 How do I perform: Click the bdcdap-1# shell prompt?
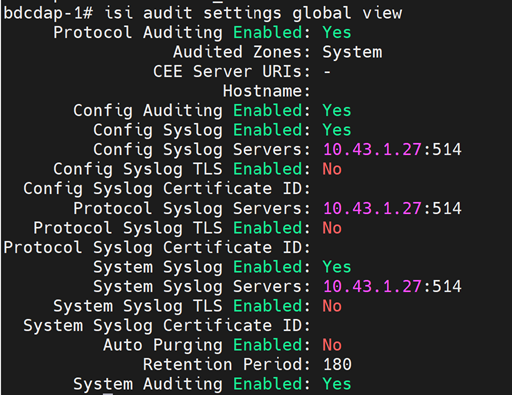point(48,14)
